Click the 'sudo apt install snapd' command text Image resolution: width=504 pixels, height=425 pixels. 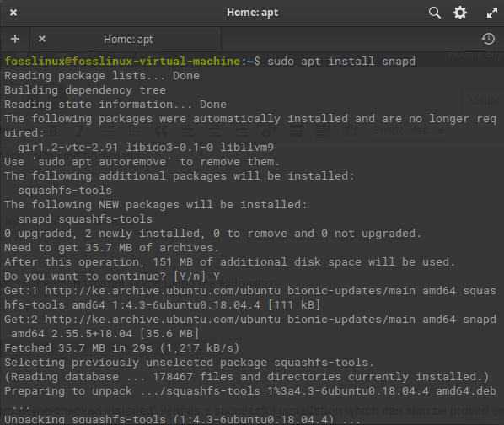click(341, 61)
